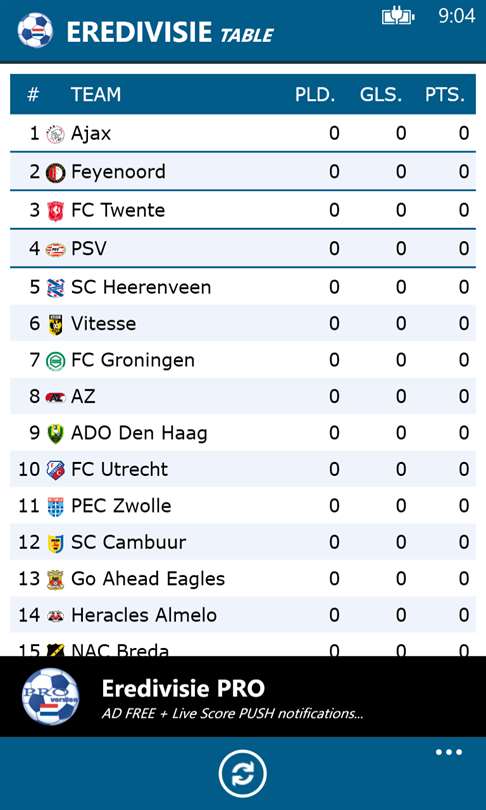Select the SC Heerenveen team row
Screen dimensions: 486x810
tap(243, 287)
